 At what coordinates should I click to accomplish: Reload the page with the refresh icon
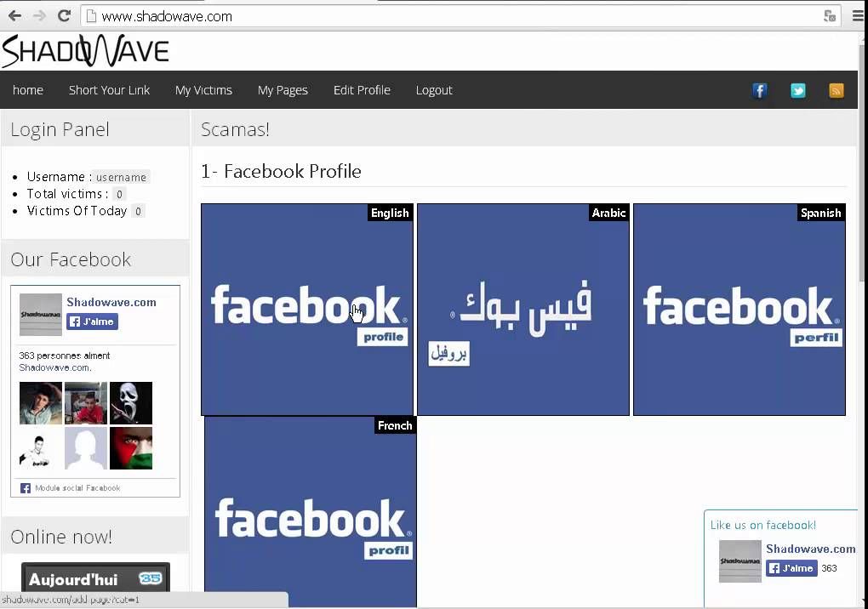point(64,16)
